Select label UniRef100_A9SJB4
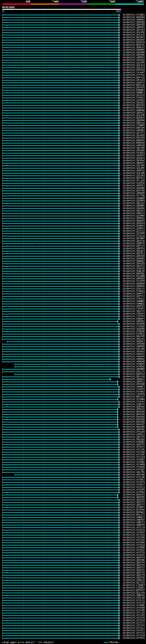The image size is (146, 644). click(134, 349)
